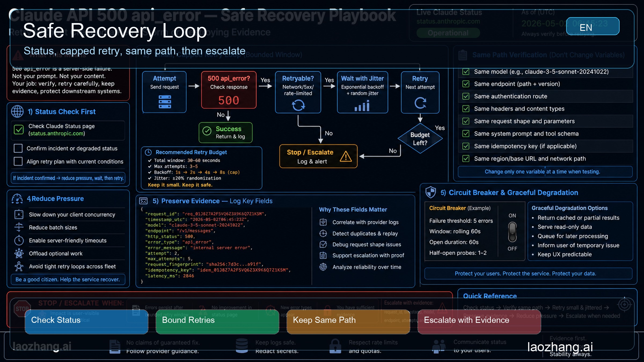Click the shield icon by Circuit Breaker heading

pyautogui.click(x=431, y=192)
